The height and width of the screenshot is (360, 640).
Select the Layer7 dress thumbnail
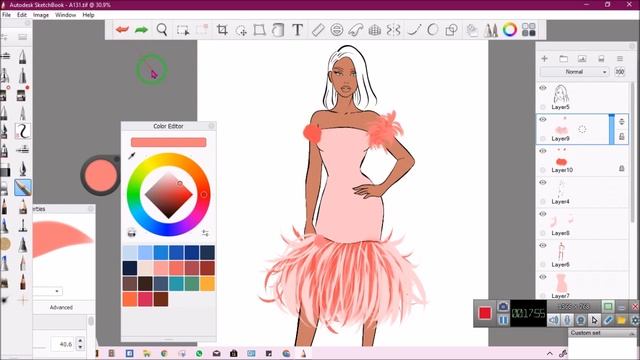pos(561,283)
